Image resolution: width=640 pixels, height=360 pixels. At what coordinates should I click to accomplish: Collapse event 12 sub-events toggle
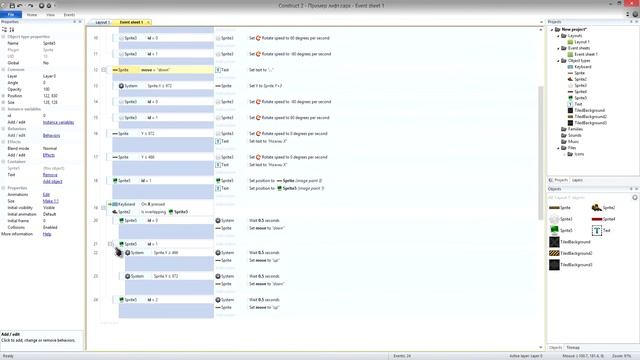click(104, 70)
